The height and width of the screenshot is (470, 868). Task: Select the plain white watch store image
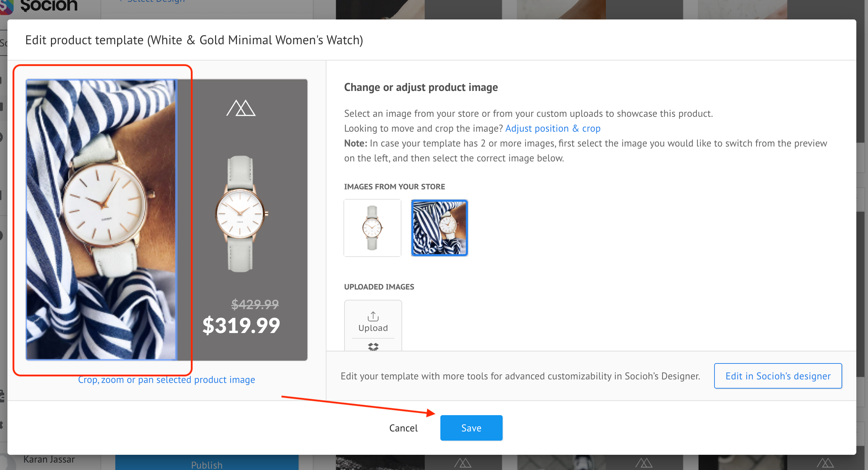click(x=372, y=228)
